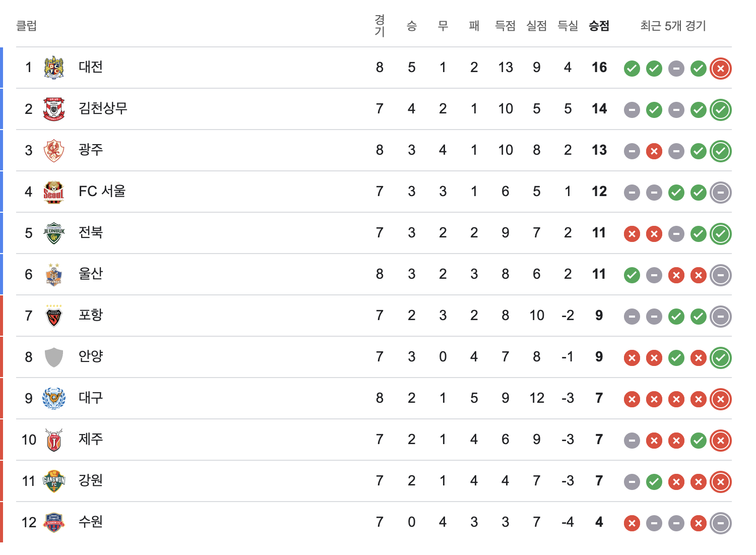
Task: Click the 최근 5개 경기 header
Action: pyautogui.click(x=673, y=26)
